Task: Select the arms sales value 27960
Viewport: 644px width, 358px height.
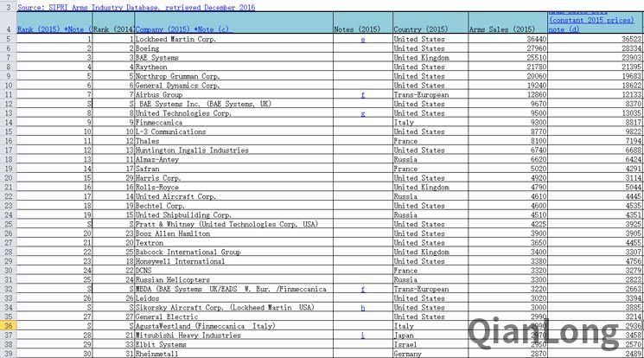Action: click(508, 48)
